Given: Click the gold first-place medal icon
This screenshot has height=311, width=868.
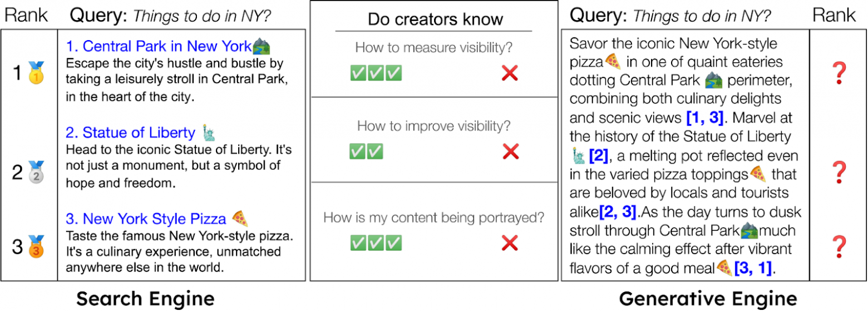Looking at the screenshot, I should click(35, 73).
